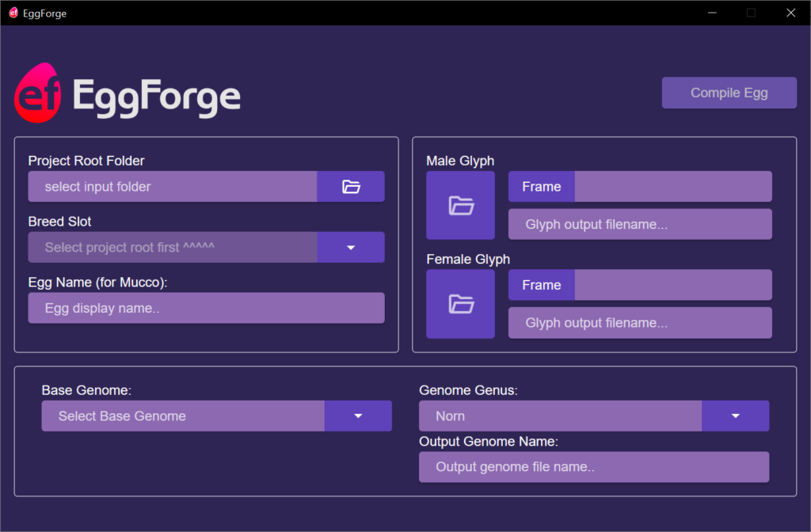Browse for the Project Root Folder

[351, 187]
